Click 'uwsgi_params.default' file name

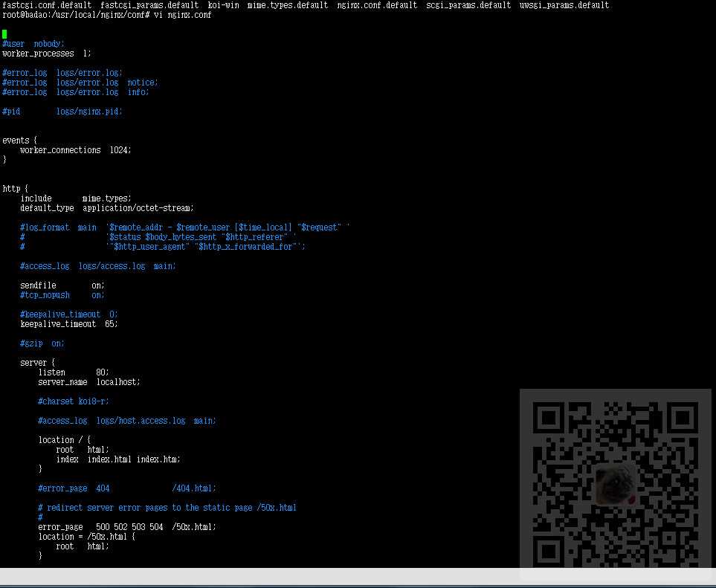tap(564, 5)
